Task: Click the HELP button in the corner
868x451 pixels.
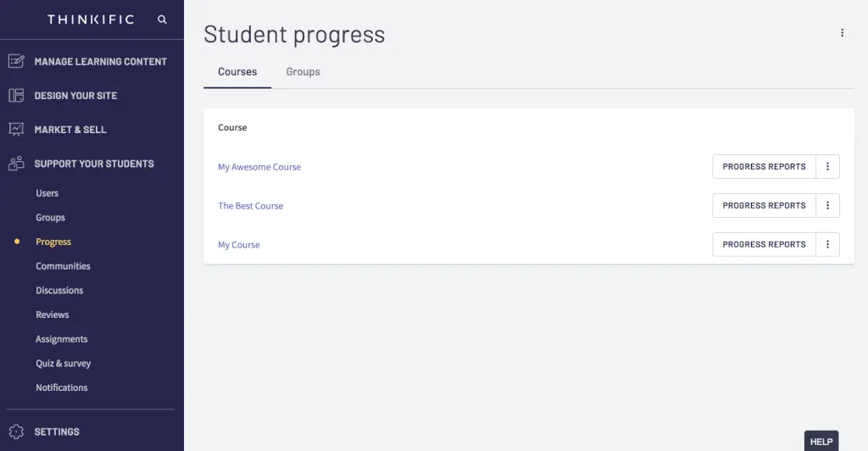Action: coord(821,442)
